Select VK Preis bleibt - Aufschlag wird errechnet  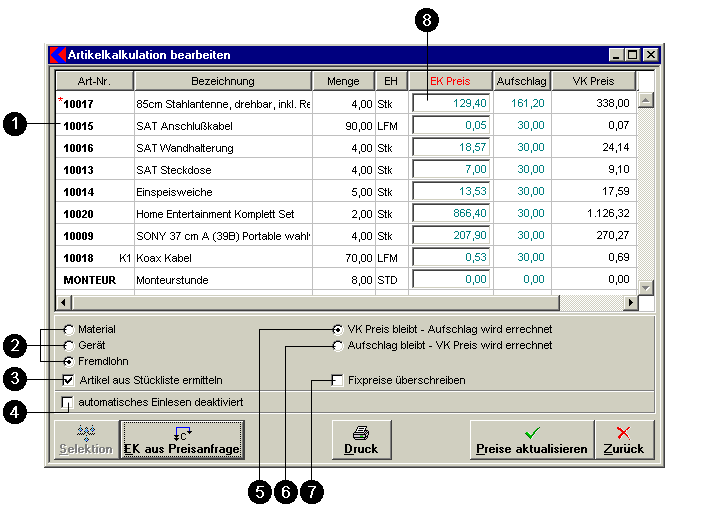click(x=339, y=329)
